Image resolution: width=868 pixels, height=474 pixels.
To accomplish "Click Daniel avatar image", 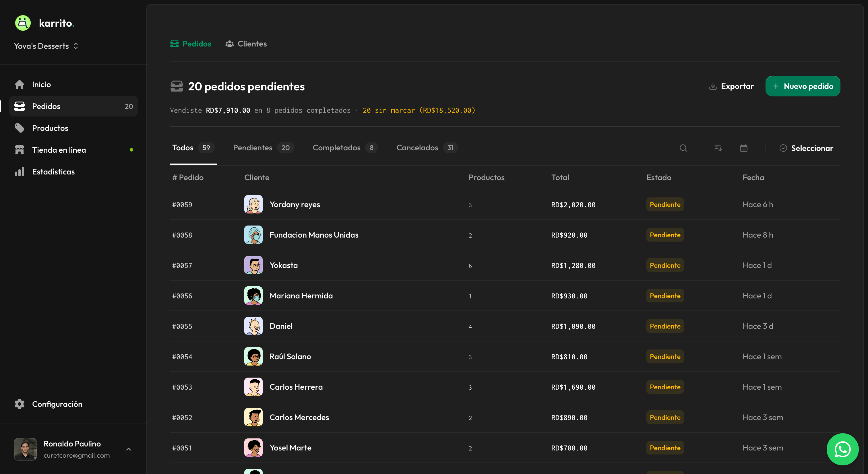I will [253, 326].
